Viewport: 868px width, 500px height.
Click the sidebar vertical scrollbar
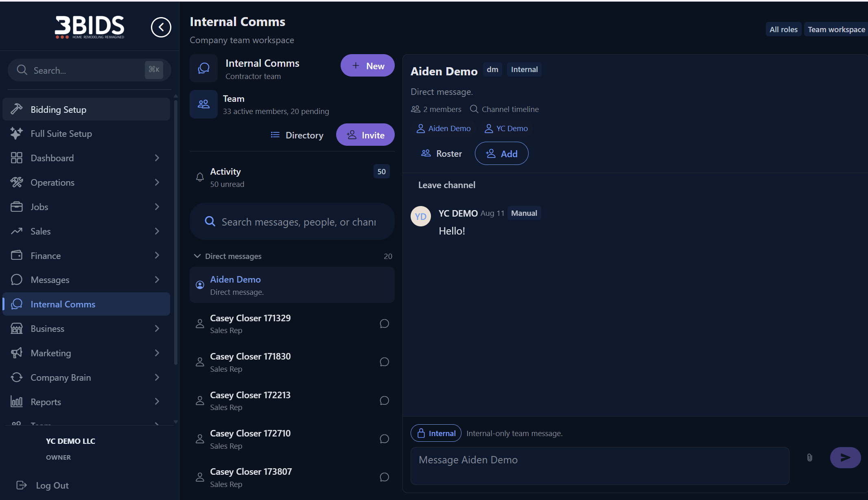[x=176, y=232]
